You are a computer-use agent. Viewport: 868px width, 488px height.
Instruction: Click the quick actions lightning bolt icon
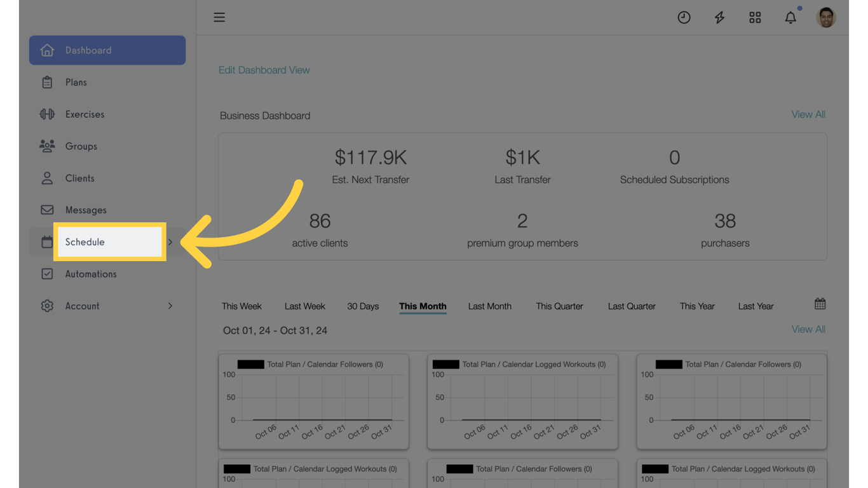click(x=719, y=17)
